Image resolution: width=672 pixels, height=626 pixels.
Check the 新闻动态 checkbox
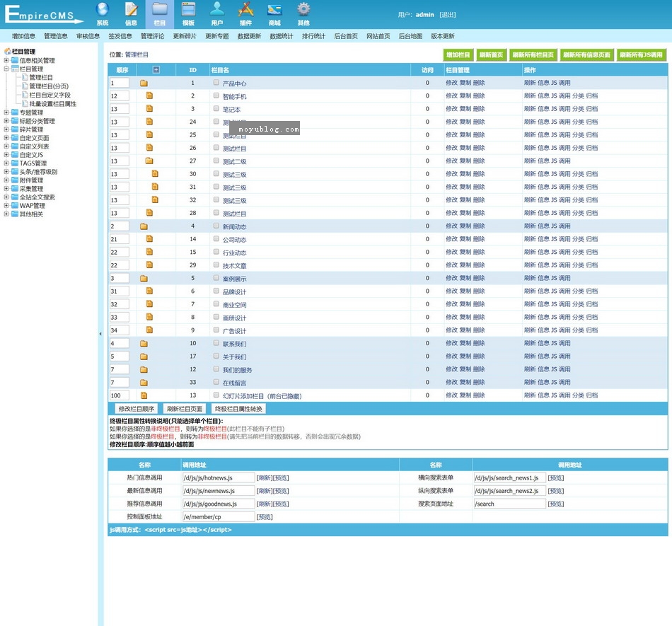click(216, 226)
